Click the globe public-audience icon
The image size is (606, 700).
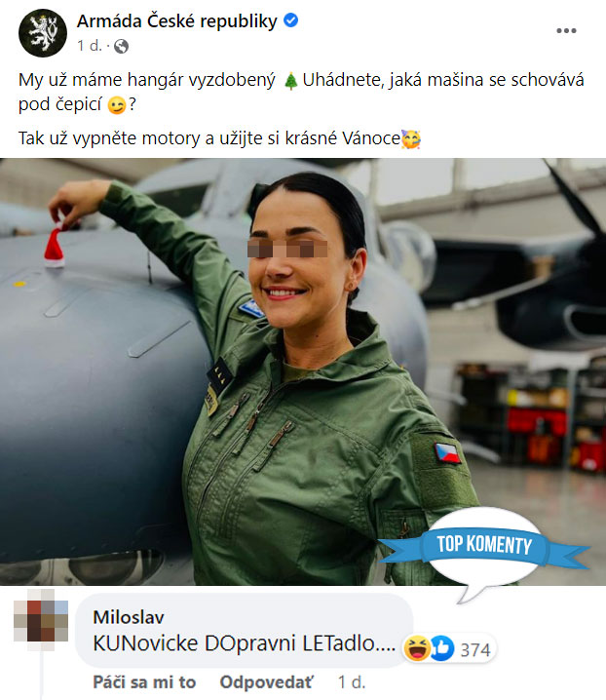point(121,46)
